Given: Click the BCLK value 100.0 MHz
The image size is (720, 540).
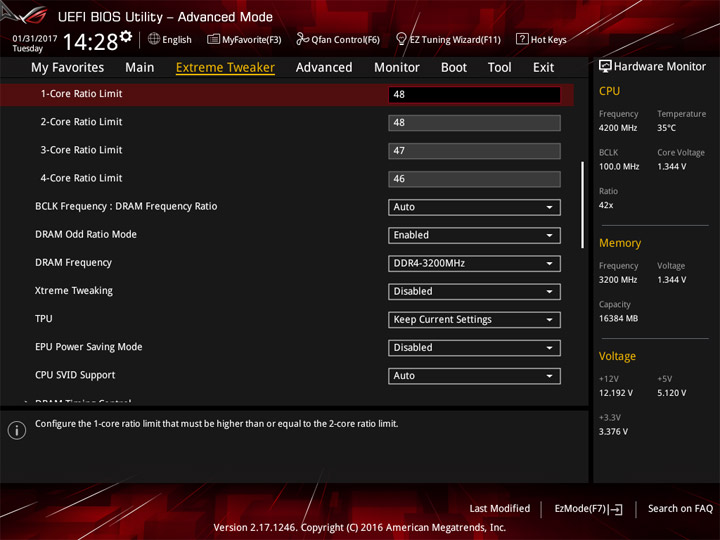Looking at the screenshot, I should click(619, 166).
